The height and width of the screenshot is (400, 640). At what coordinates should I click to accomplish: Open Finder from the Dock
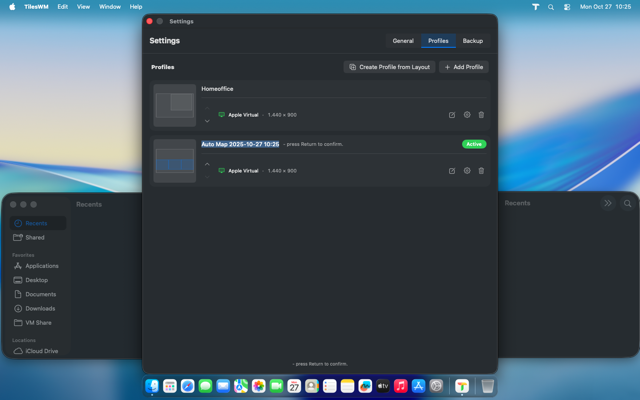pos(152,386)
